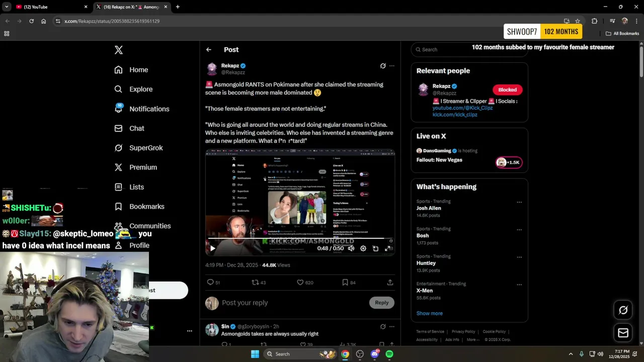Viewport: 644px width, 362px height.
Task: Click Show more under trends
Action: 430,313
